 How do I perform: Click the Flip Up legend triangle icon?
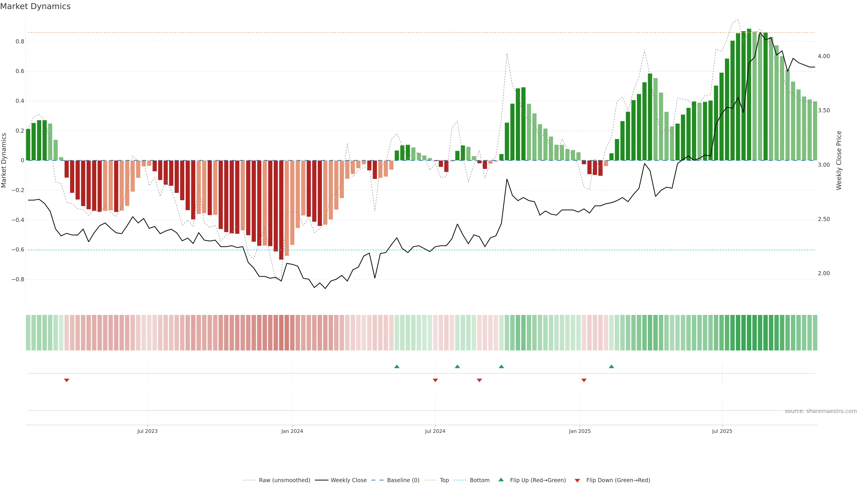click(501, 480)
